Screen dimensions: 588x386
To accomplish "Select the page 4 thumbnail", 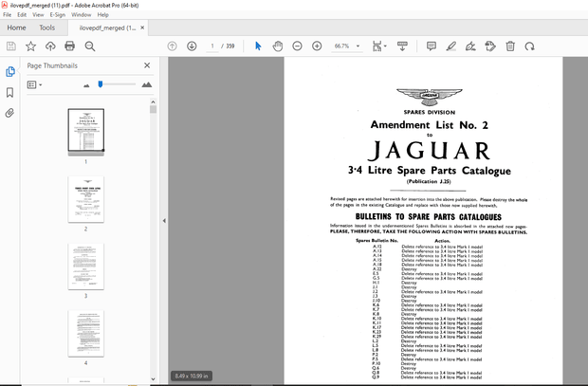I will coord(86,334).
